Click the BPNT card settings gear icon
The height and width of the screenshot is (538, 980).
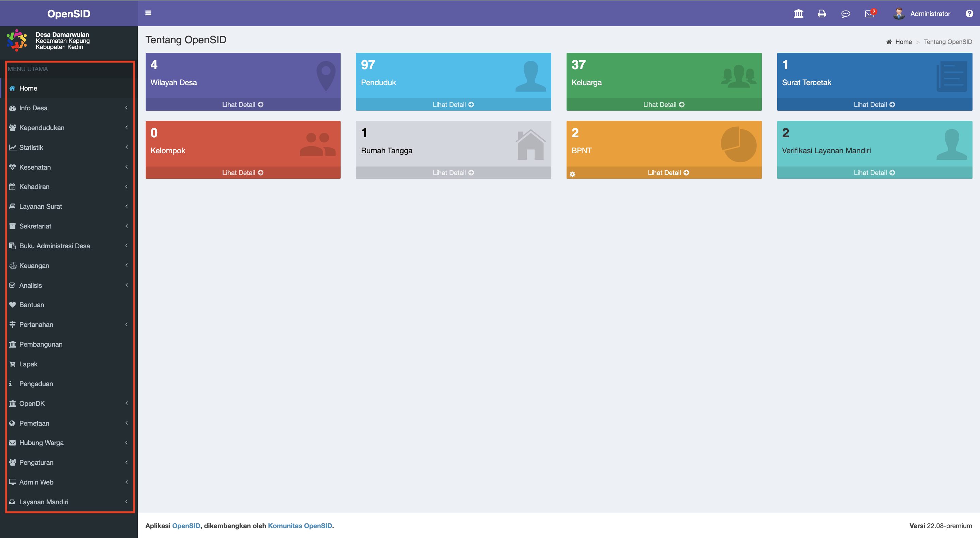[x=573, y=174]
